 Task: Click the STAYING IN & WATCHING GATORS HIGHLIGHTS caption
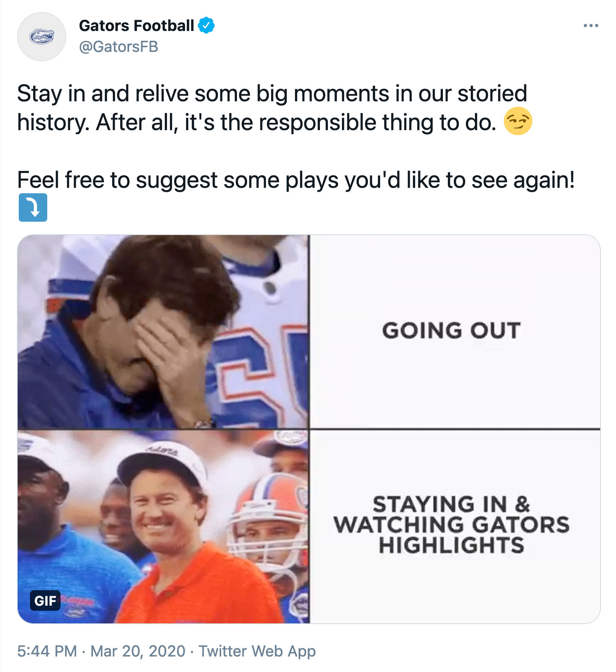click(451, 525)
